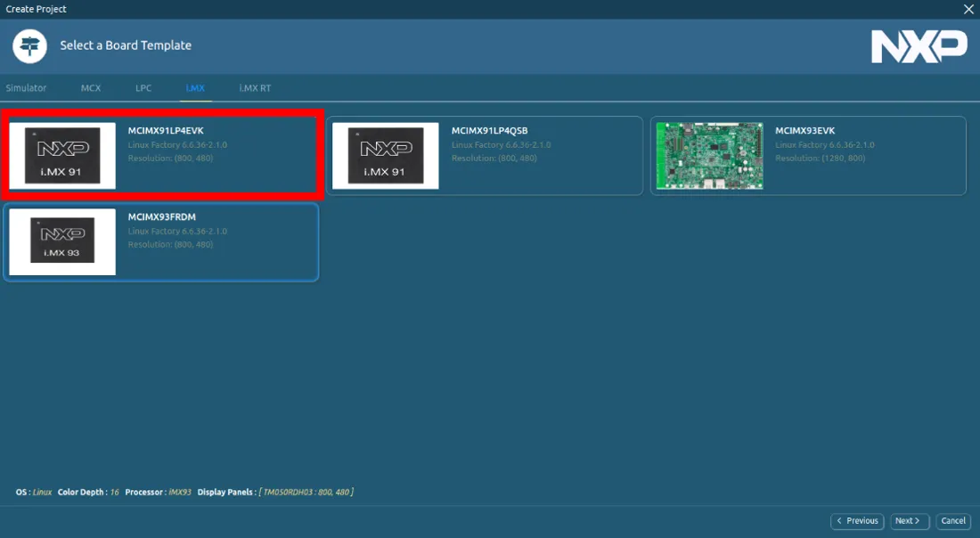Click the MCIMX91LP4QSB title text
Image resolution: width=980 pixels, height=538 pixels.
click(489, 131)
